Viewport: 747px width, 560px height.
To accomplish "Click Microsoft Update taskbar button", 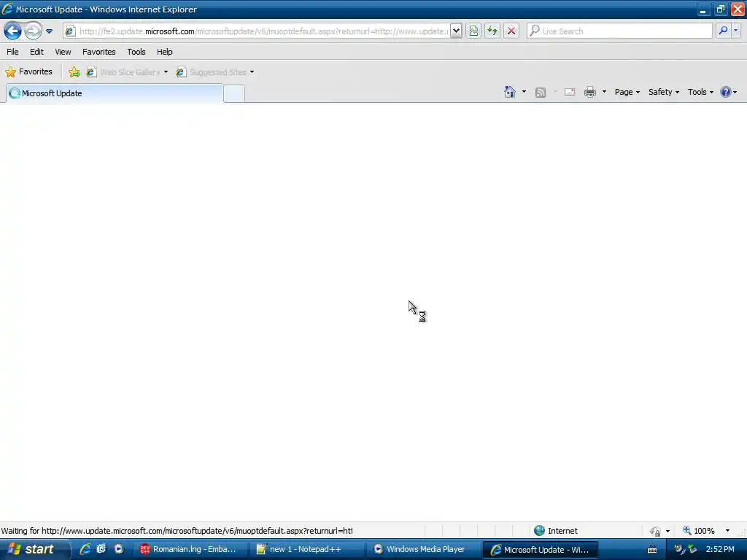I will point(541,550).
